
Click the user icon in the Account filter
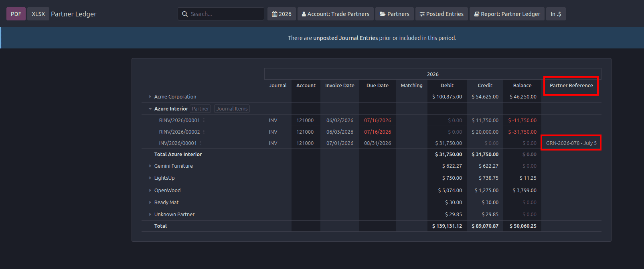(x=304, y=14)
